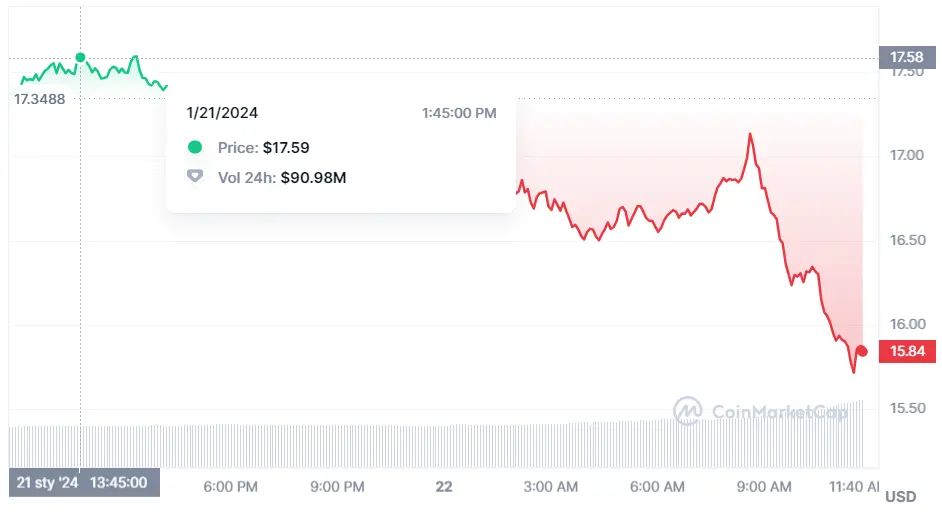Click the 6:00 PM time axis label
This screenshot has height=522, width=942.
click(x=231, y=487)
